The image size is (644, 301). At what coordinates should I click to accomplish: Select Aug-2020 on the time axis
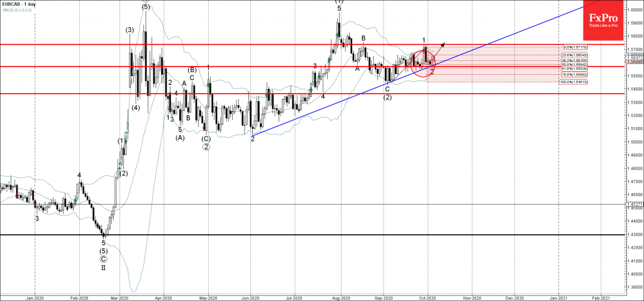pos(340,297)
